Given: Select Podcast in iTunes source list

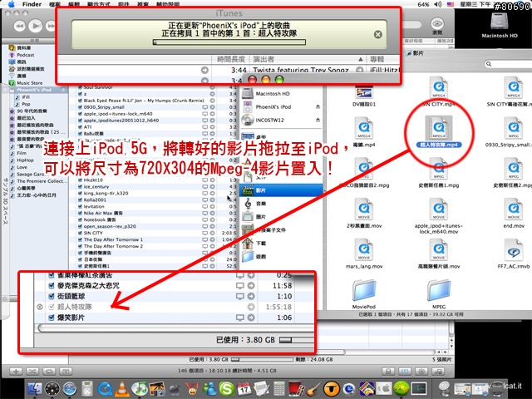Looking at the screenshot, I should (26, 55).
